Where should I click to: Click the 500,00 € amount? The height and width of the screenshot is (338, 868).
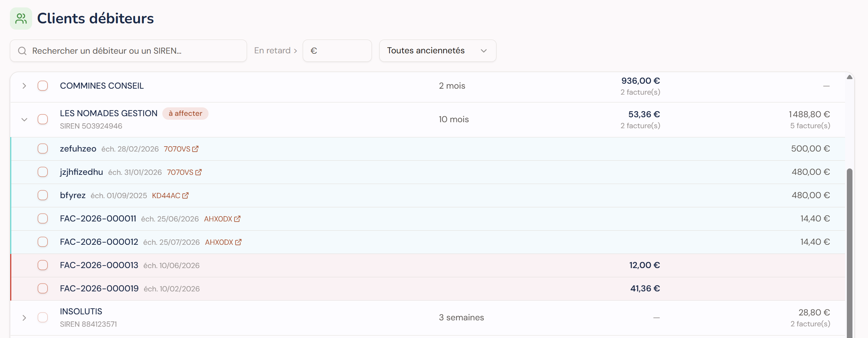(x=810, y=149)
